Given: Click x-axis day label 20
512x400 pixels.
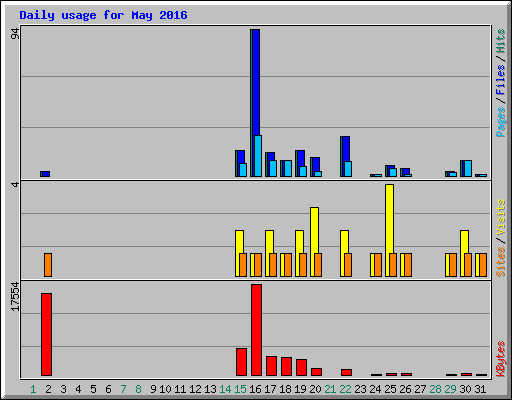Looking at the screenshot, I should (315, 389).
